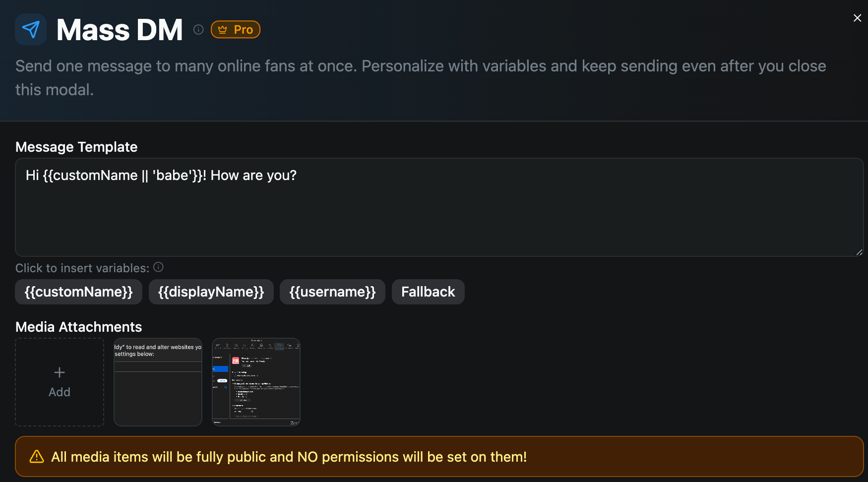Click the textarea resize handle
This screenshot has width=868, height=482.
click(860, 251)
